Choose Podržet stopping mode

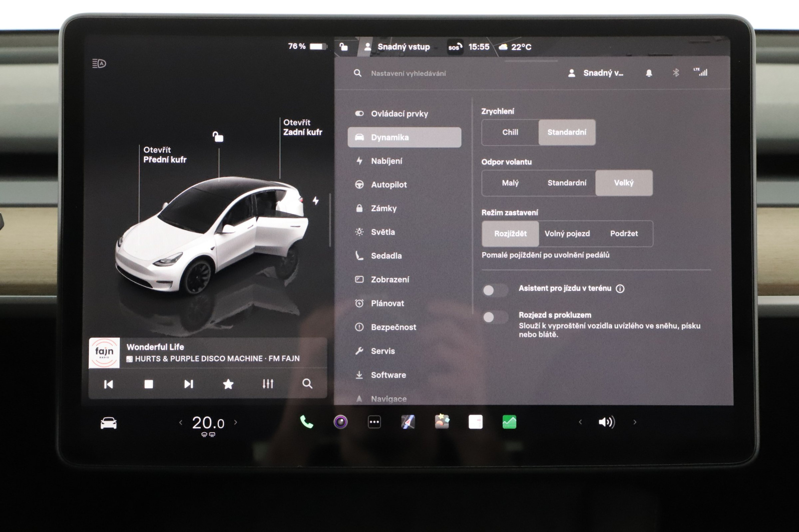point(624,234)
